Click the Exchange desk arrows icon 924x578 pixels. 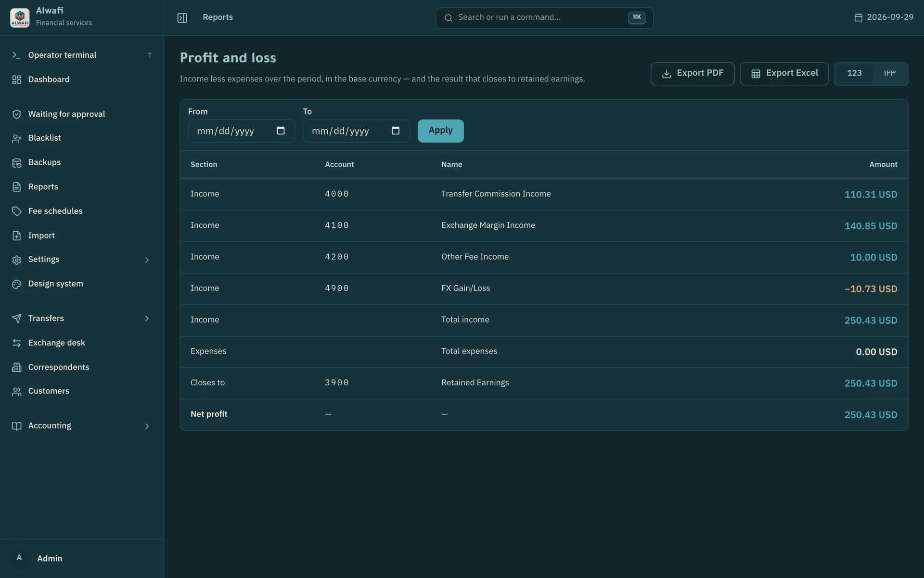(x=16, y=343)
